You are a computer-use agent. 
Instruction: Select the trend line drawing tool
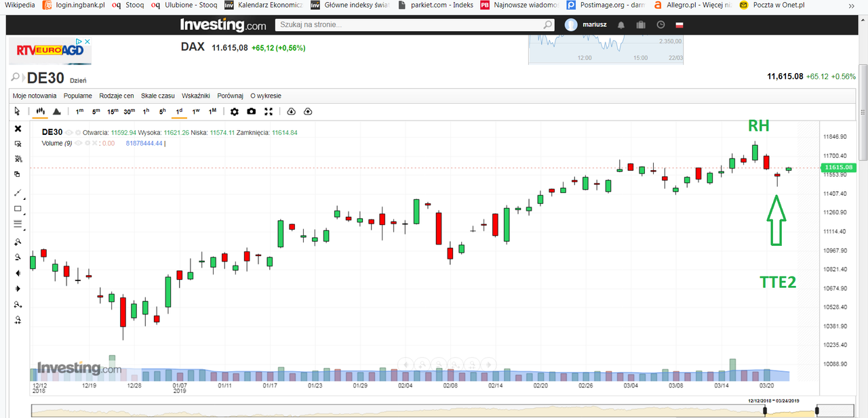click(x=18, y=193)
